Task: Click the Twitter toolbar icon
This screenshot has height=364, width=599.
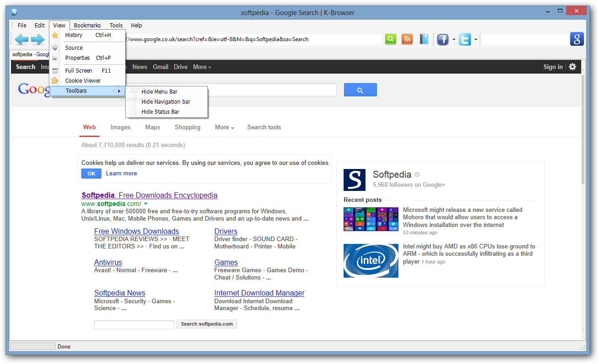Action: pos(465,40)
